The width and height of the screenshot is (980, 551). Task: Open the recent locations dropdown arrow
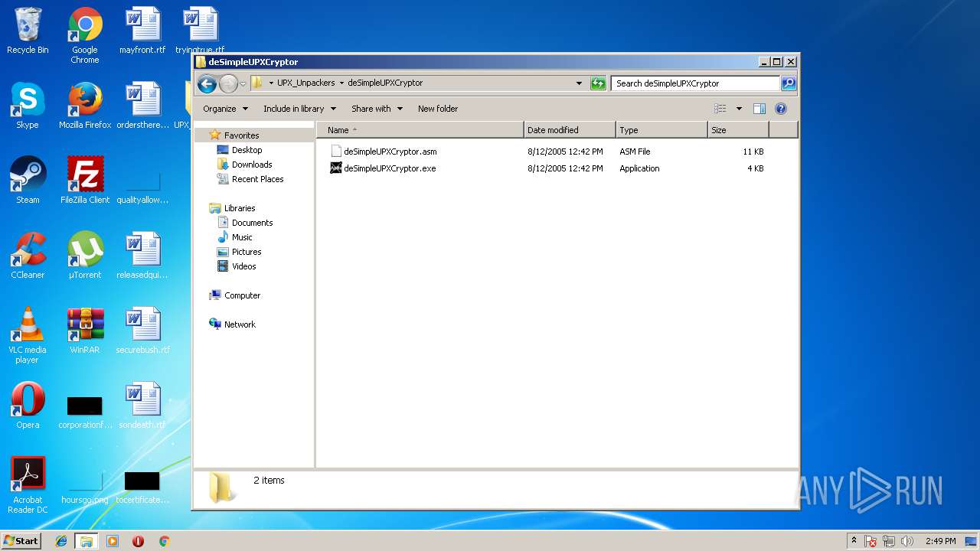click(243, 83)
